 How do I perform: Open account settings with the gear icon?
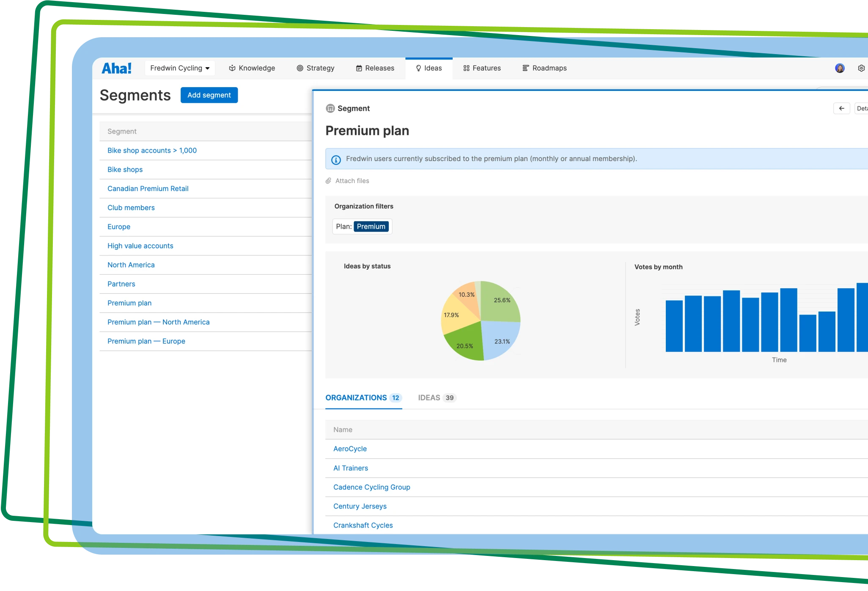coord(861,68)
